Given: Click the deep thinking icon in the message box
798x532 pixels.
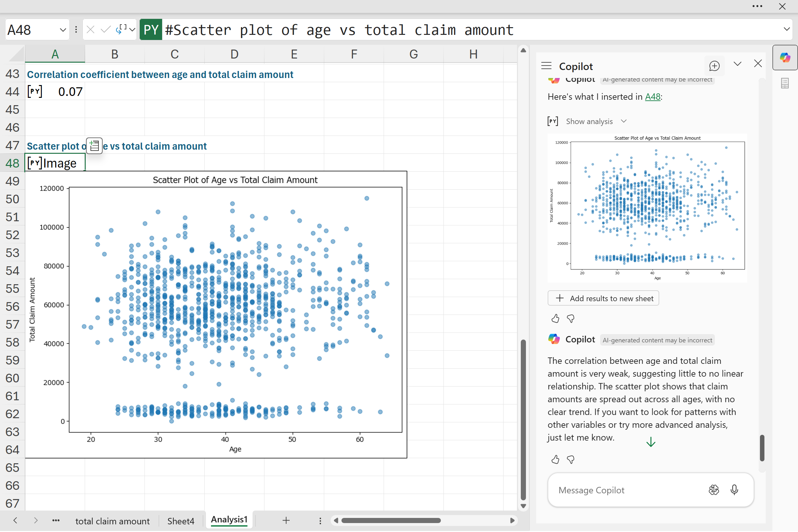Looking at the screenshot, I should 714,490.
